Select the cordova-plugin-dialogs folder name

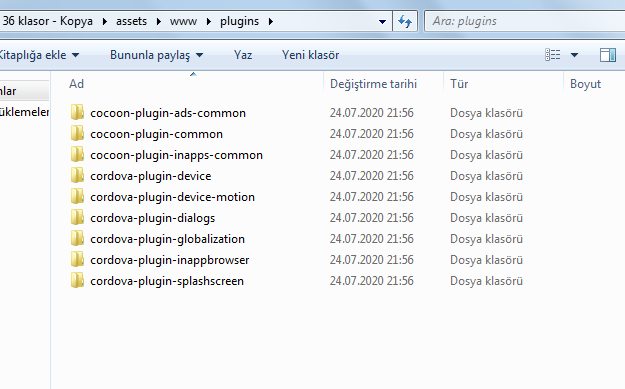pyautogui.click(x=153, y=218)
